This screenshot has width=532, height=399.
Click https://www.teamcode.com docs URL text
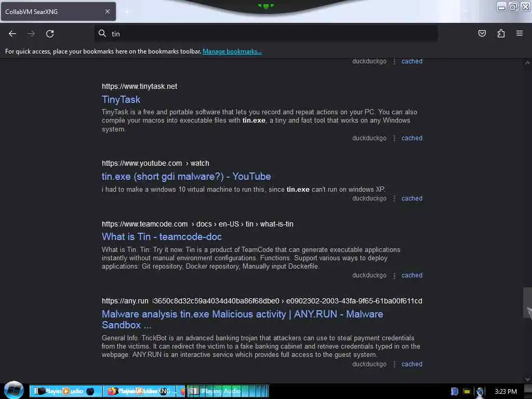click(x=197, y=224)
